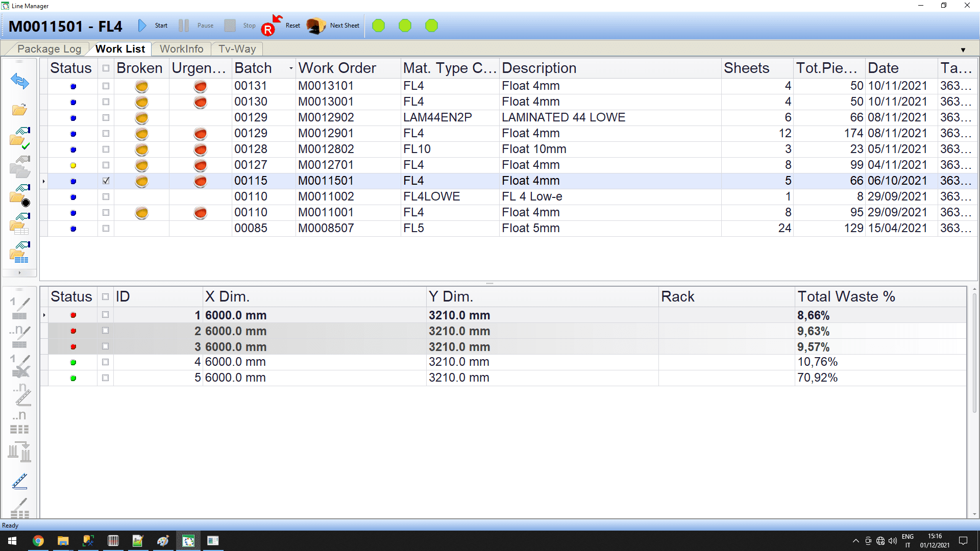Click the Stop button in toolbar
The height and width of the screenshot is (551, 980).
click(x=240, y=26)
